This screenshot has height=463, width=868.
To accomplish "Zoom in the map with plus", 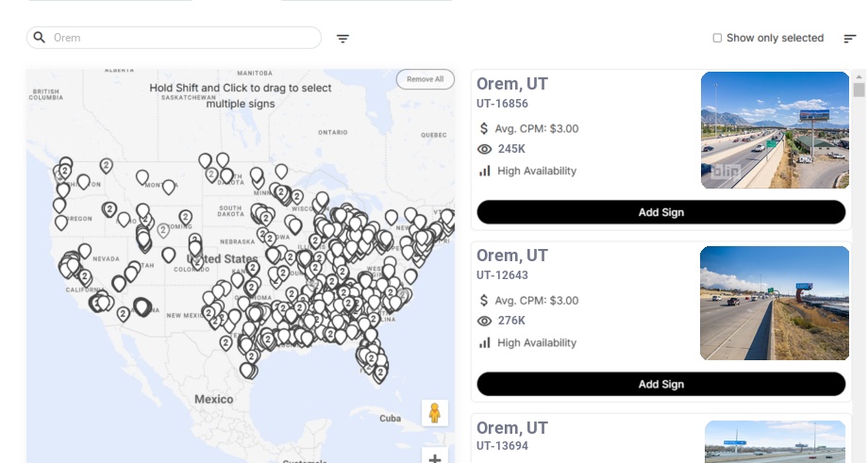I will 435,457.
